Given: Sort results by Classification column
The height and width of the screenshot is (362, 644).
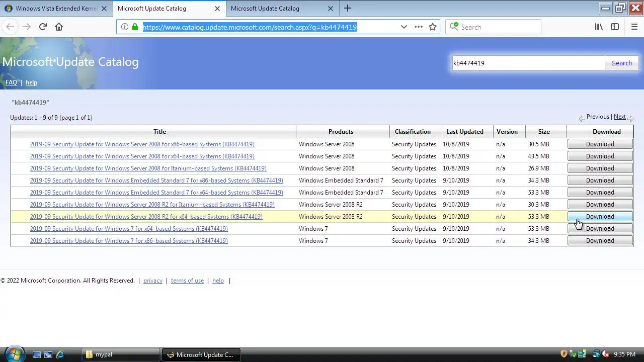Looking at the screenshot, I should tap(413, 132).
